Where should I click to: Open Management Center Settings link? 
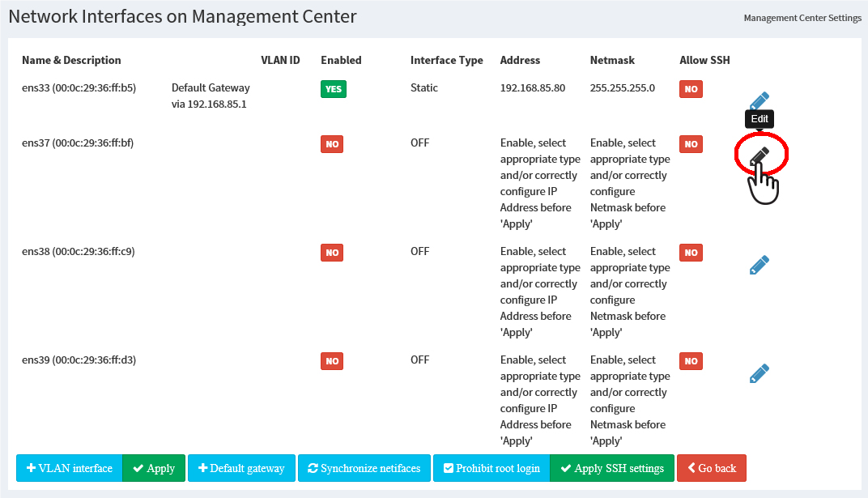pos(802,18)
